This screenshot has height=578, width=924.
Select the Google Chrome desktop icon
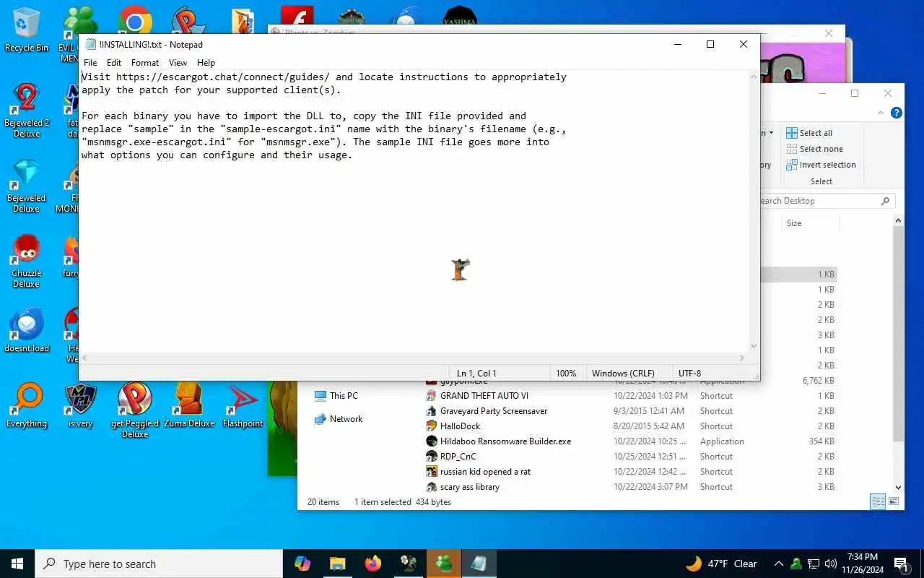[x=135, y=22]
